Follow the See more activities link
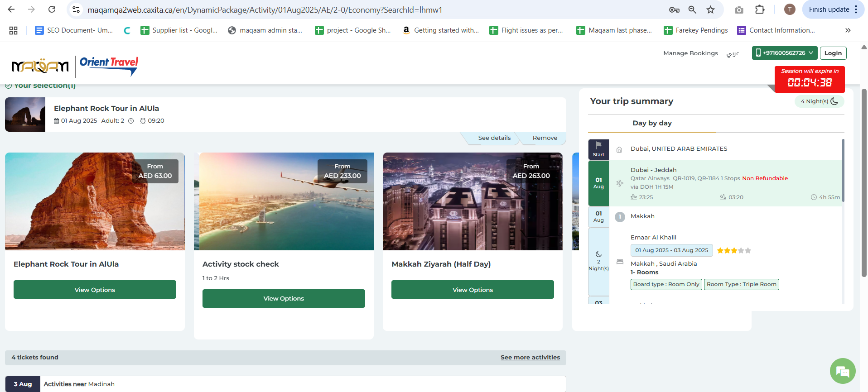868x392 pixels. click(530, 357)
